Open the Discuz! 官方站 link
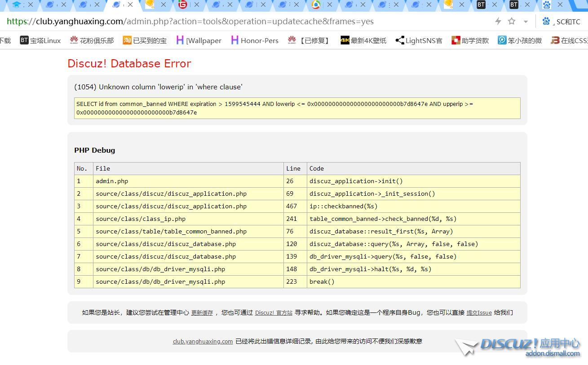This screenshot has width=588, height=365. point(274,313)
